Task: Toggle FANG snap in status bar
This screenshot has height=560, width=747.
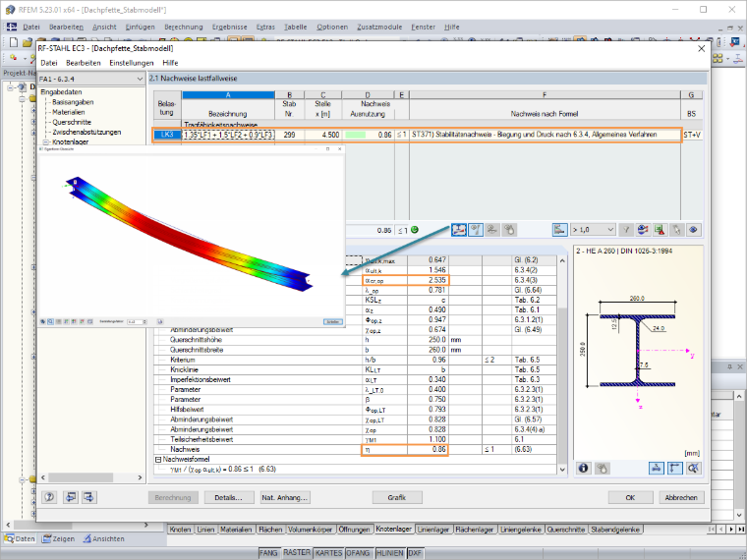Action: click(x=269, y=553)
